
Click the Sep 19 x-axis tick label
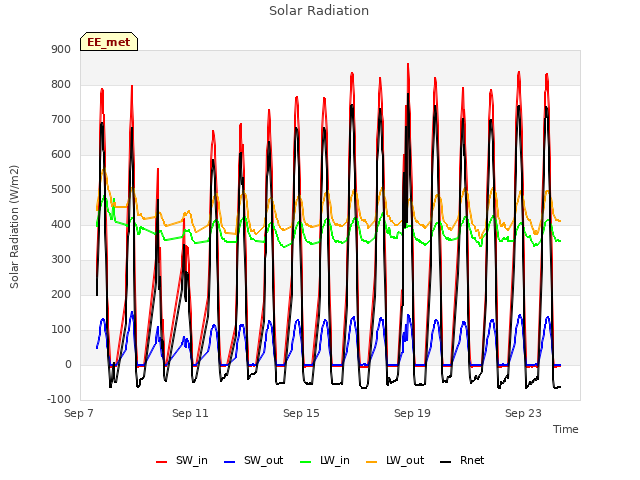[x=412, y=413]
